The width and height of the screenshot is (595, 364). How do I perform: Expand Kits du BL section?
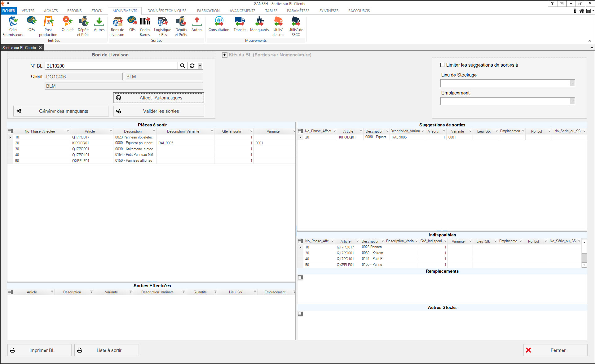(x=225, y=55)
